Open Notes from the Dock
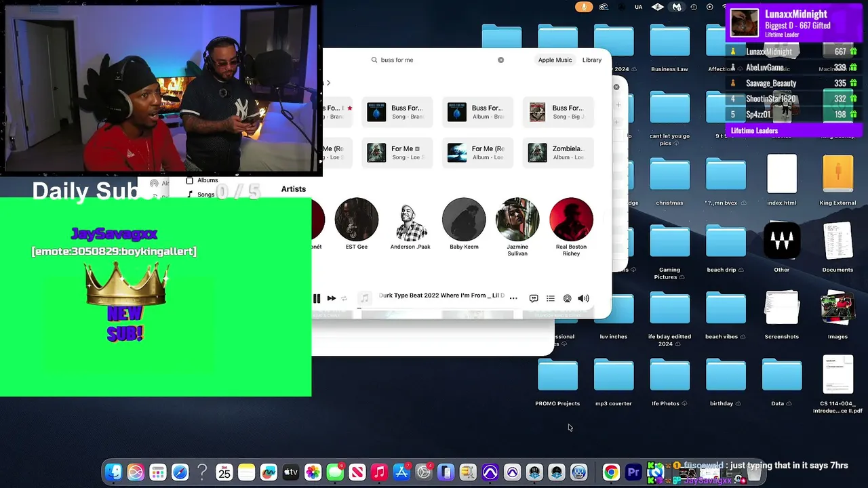The width and height of the screenshot is (868, 488). coord(246,472)
